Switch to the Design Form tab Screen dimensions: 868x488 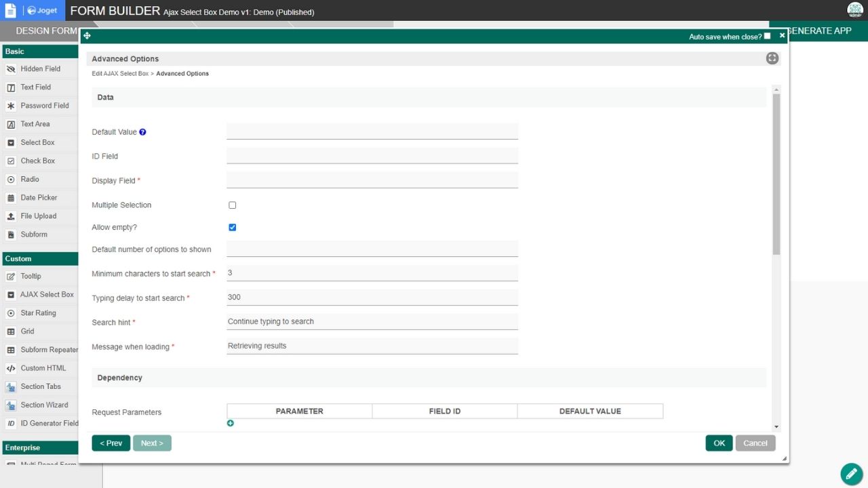(41, 31)
